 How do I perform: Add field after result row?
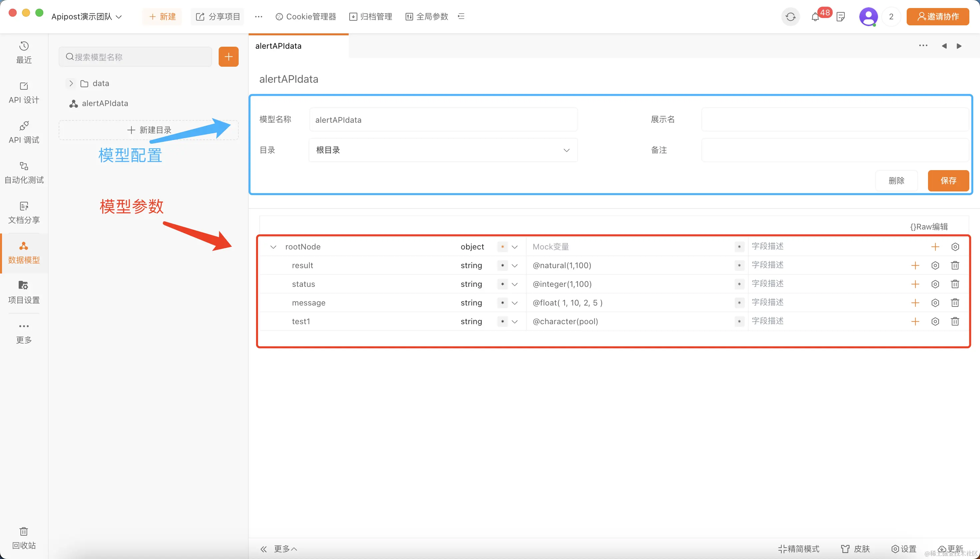click(x=915, y=265)
